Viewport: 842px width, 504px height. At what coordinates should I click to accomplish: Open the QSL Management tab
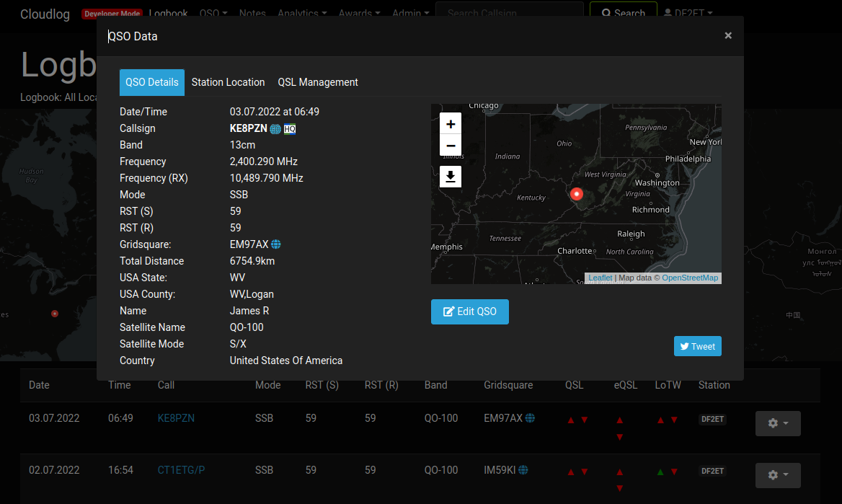point(318,82)
